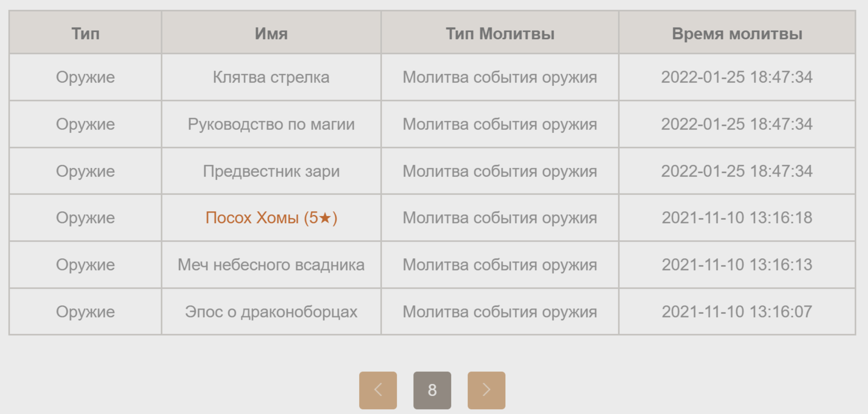Click the 2021-11-10 13:16:18 timestamp
This screenshot has width=868, height=414.
737,218
